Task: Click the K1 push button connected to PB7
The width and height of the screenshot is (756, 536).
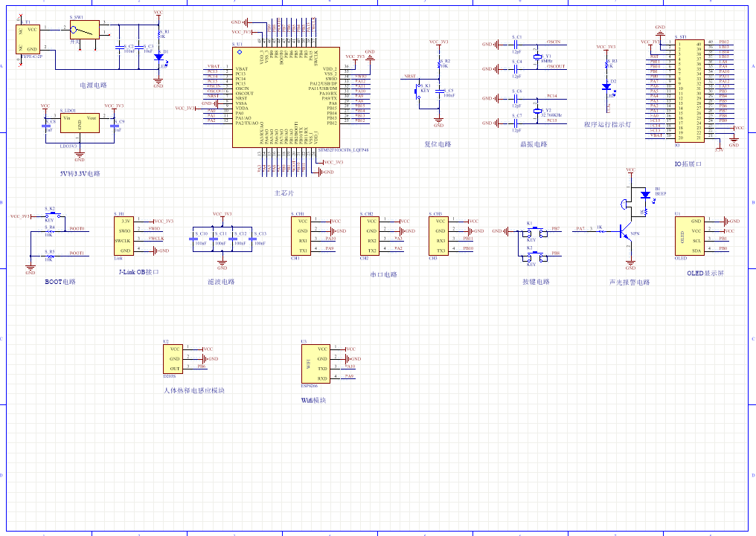Action: [535, 232]
